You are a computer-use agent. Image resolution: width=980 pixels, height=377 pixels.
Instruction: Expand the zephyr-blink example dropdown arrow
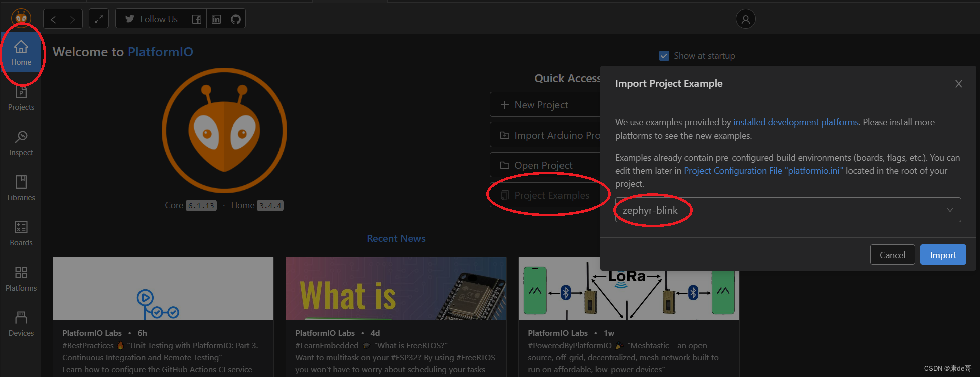pos(950,210)
